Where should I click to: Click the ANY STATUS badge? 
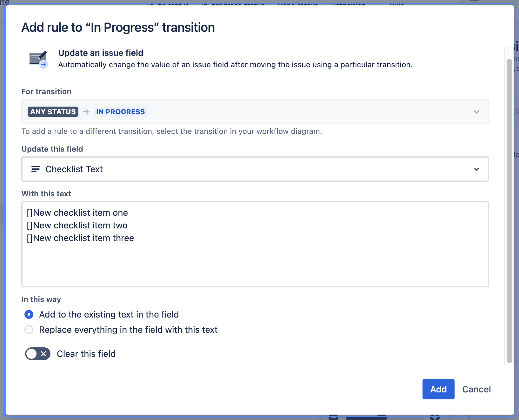pyautogui.click(x=53, y=112)
